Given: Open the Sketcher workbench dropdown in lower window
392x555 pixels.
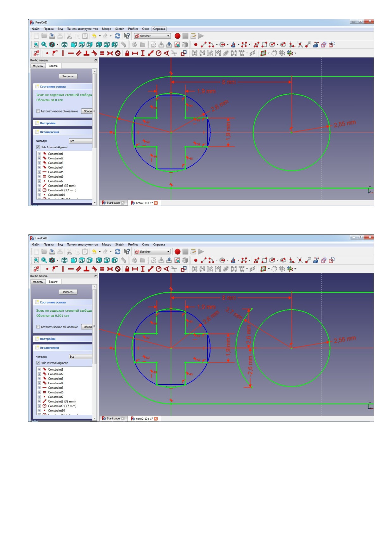Looking at the screenshot, I should coord(152,252).
